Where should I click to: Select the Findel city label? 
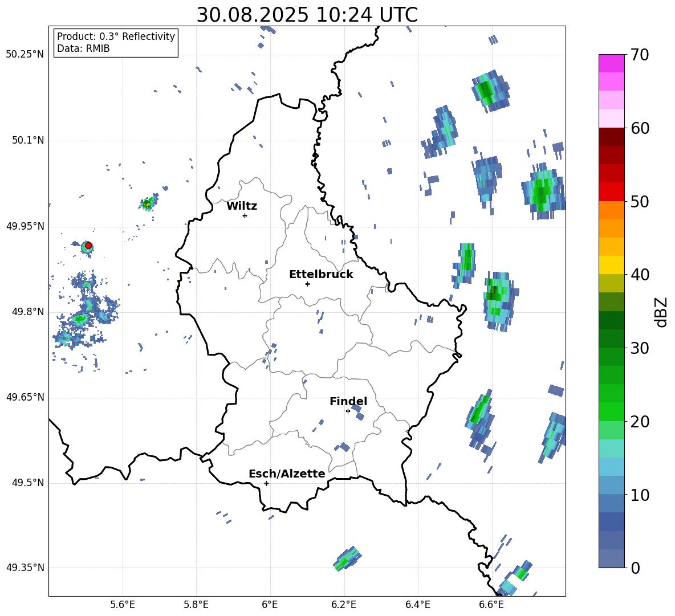click(348, 401)
